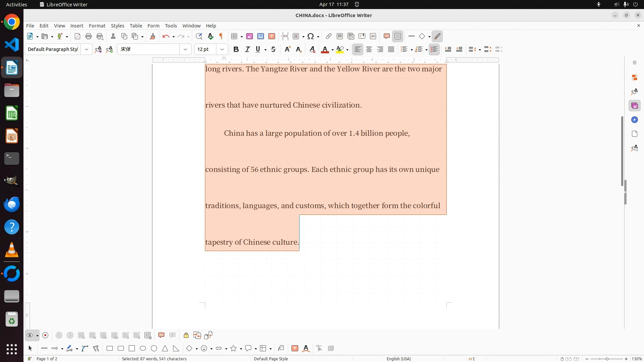Screen dimensions: 644x362
Task: Click the Insert Hyperlink icon
Action: [x=329, y=36]
